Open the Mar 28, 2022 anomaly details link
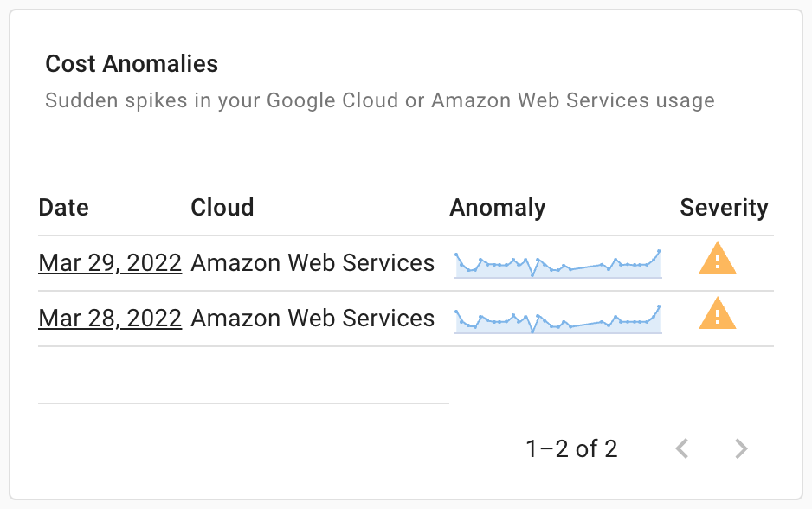812x509 pixels. click(x=110, y=318)
